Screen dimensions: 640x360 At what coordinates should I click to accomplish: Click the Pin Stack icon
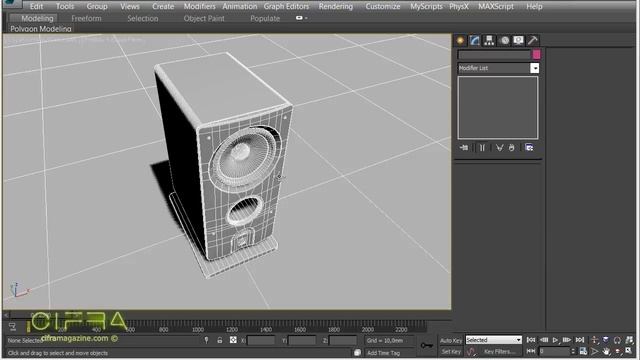[464, 148]
